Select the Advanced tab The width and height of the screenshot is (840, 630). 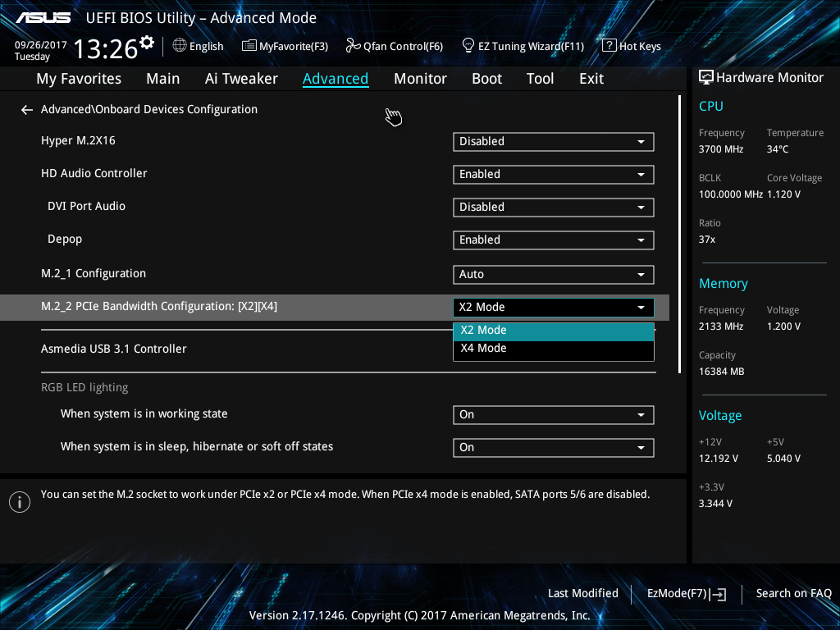(x=336, y=79)
